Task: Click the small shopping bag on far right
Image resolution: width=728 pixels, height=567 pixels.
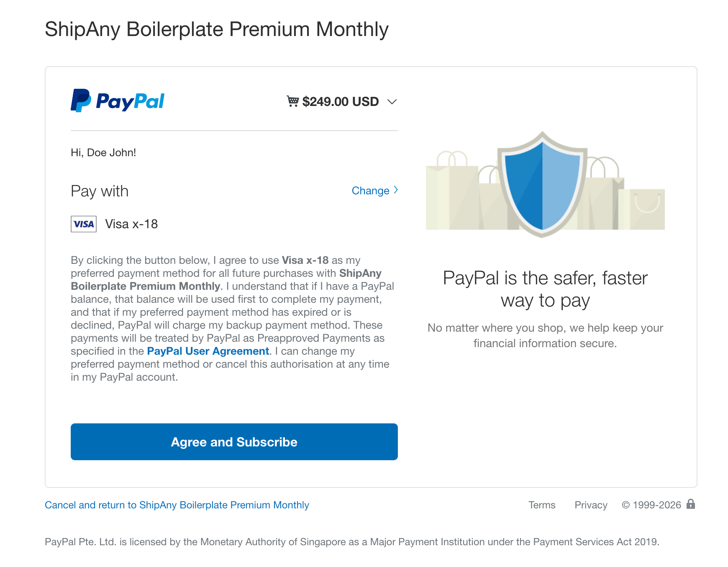Action: pyautogui.click(x=646, y=209)
